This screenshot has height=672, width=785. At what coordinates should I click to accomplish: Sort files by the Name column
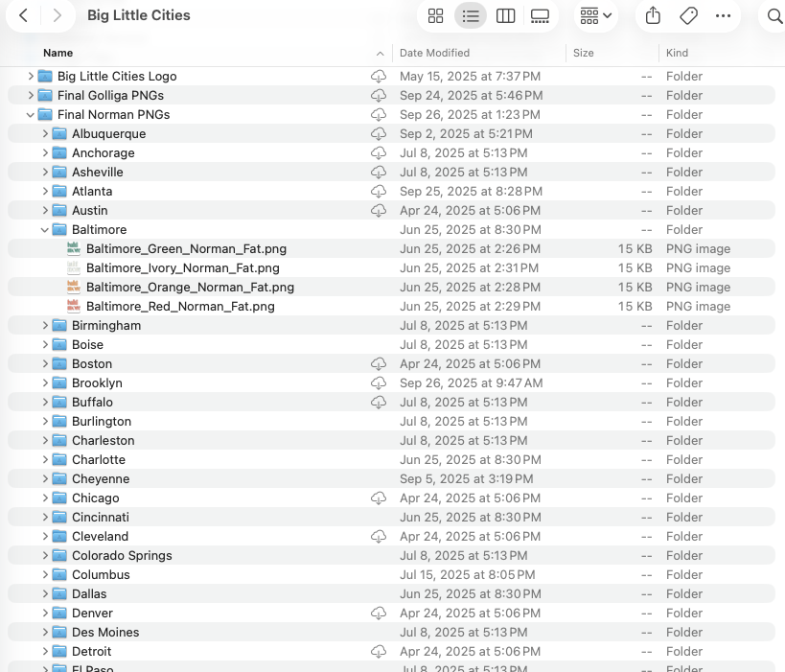58,53
